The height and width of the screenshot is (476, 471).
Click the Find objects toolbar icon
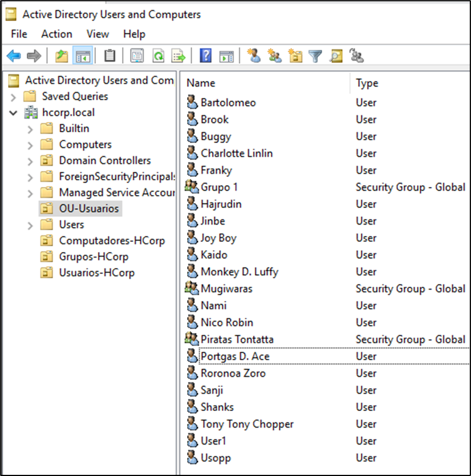[x=336, y=56]
